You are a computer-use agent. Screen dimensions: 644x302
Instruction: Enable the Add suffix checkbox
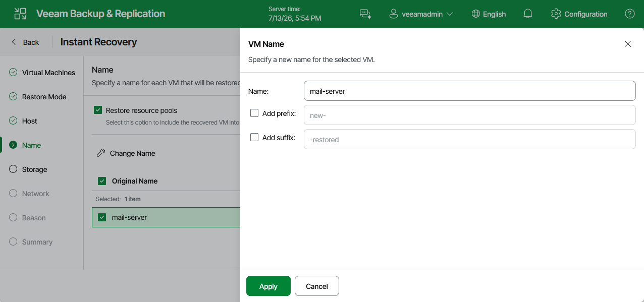coord(254,138)
